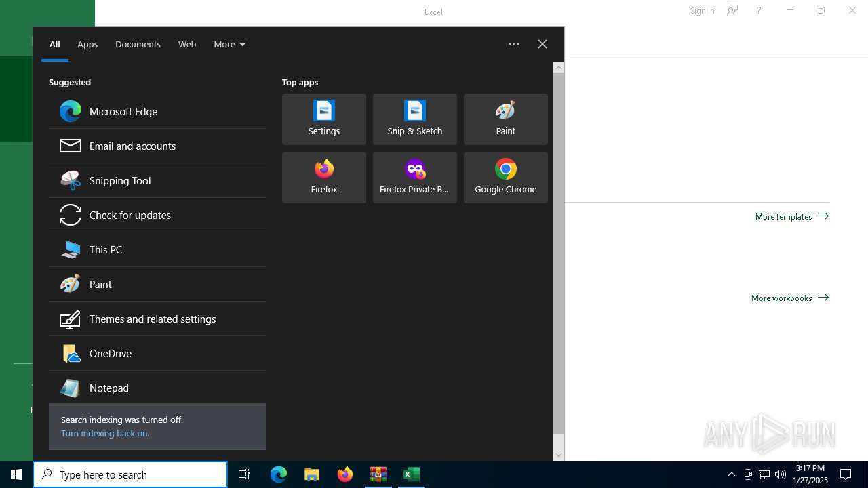Launch Snipping Tool from suggestions
The image size is (868, 488).
[157, 180]
